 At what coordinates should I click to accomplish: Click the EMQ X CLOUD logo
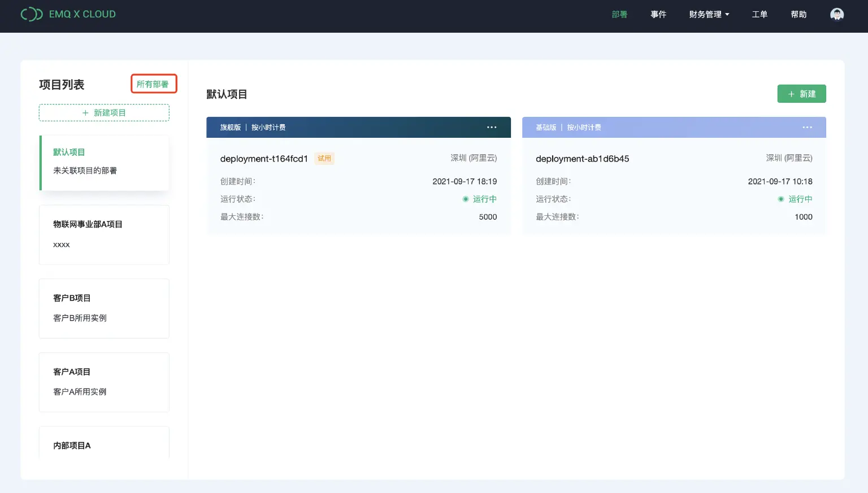point(68,14)
